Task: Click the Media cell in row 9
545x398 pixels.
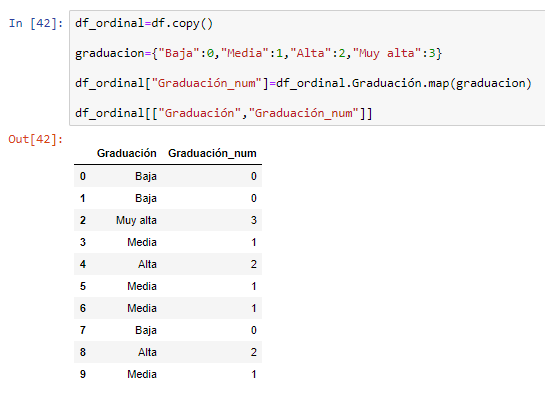Action: [142, 374]
